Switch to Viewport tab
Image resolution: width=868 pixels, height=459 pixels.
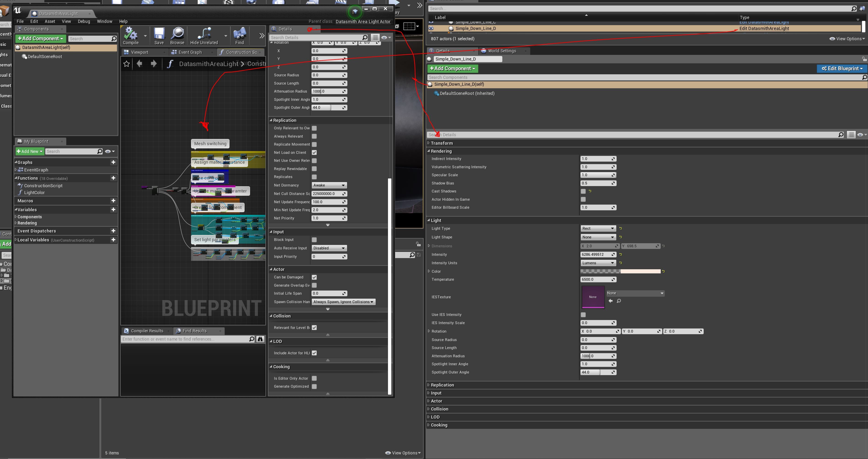[x=139, y=52]
